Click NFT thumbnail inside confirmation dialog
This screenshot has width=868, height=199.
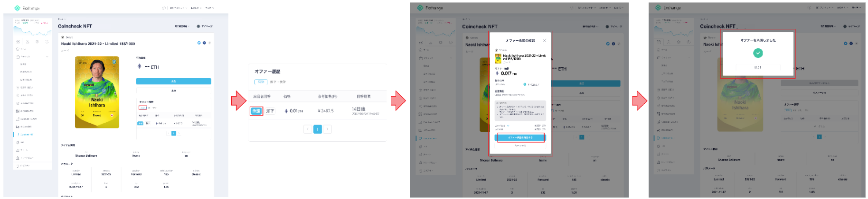498,58
